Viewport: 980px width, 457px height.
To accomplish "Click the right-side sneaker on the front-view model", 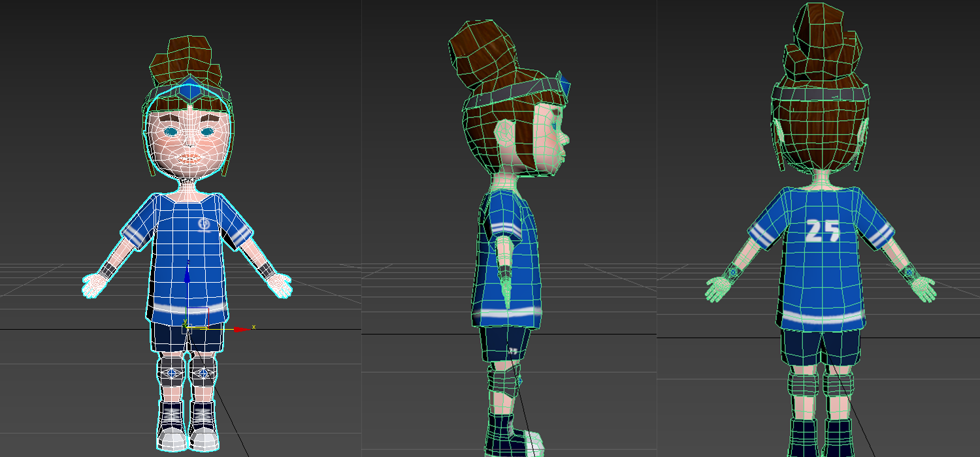I will (203, 432).
